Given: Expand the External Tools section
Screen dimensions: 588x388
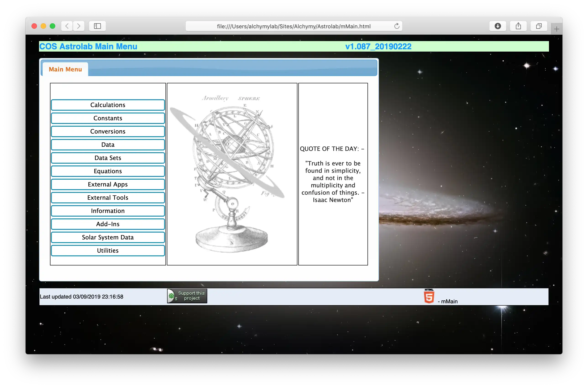Looking at the screenshot, I should click(107, 197).
